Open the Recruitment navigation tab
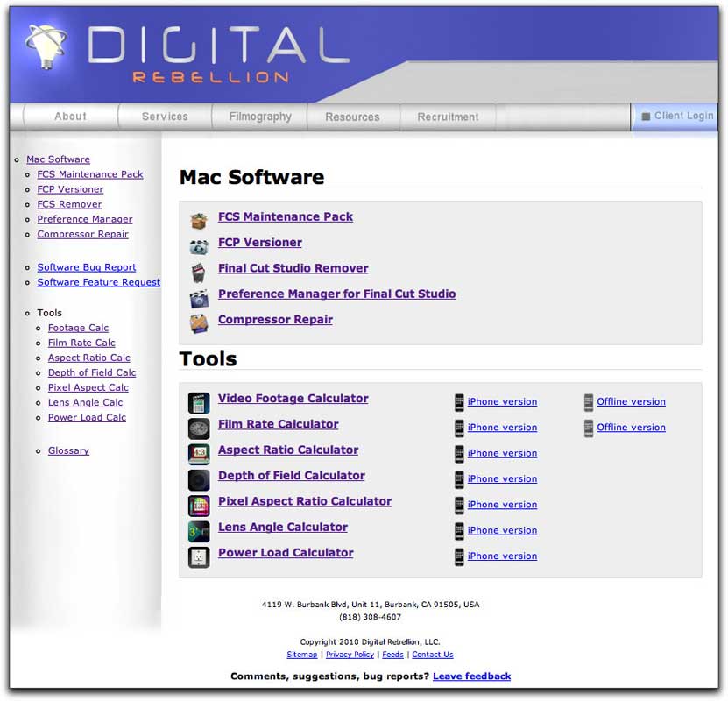 448,117
